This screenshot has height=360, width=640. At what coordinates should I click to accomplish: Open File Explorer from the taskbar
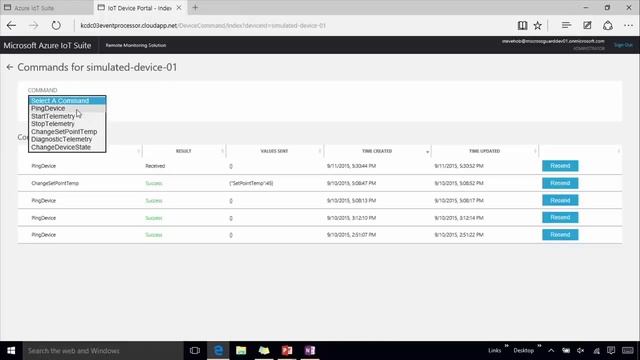pos(241,351)
